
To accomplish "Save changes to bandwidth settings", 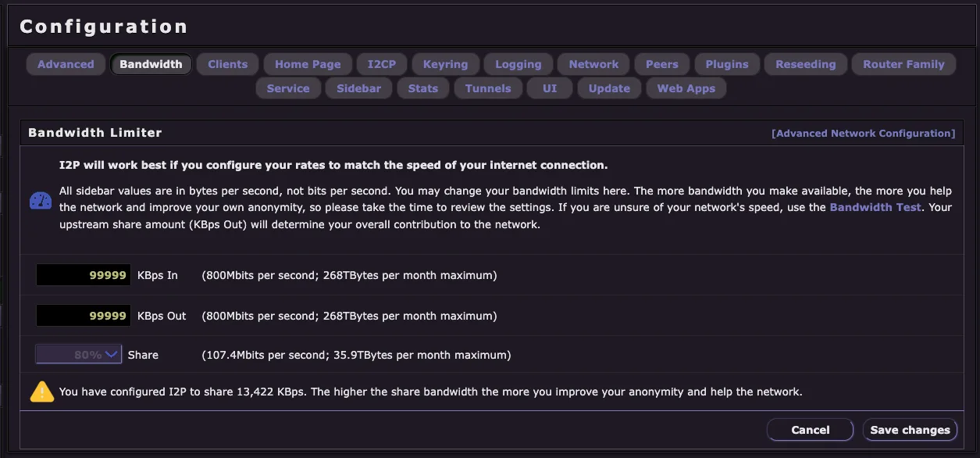I will click(910, 429).
